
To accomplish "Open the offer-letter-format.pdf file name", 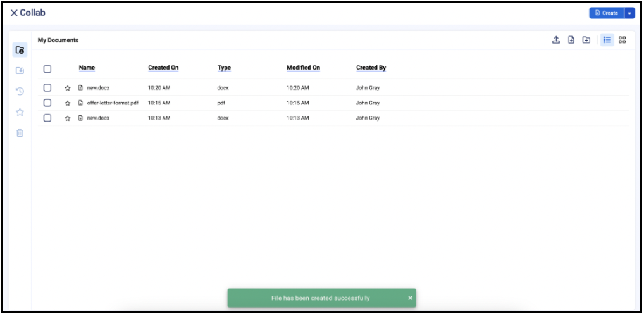I will click(x=112, y=103).
